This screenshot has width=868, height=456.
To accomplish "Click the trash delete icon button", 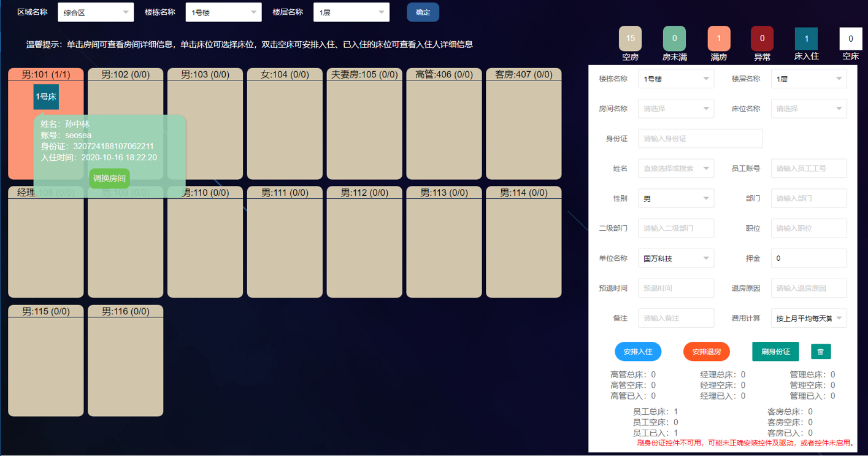I will tap(821, 352).
